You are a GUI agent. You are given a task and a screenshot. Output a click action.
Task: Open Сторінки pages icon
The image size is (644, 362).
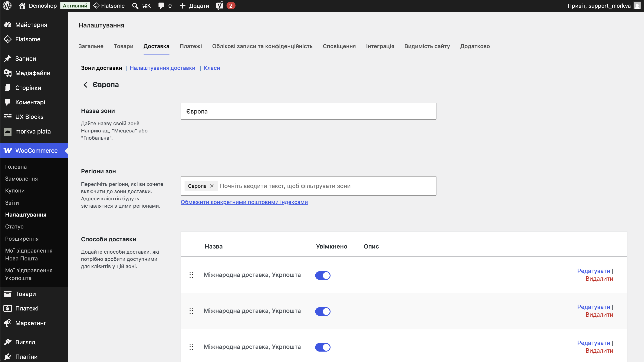pyautogui.click(x=8, y=88)
